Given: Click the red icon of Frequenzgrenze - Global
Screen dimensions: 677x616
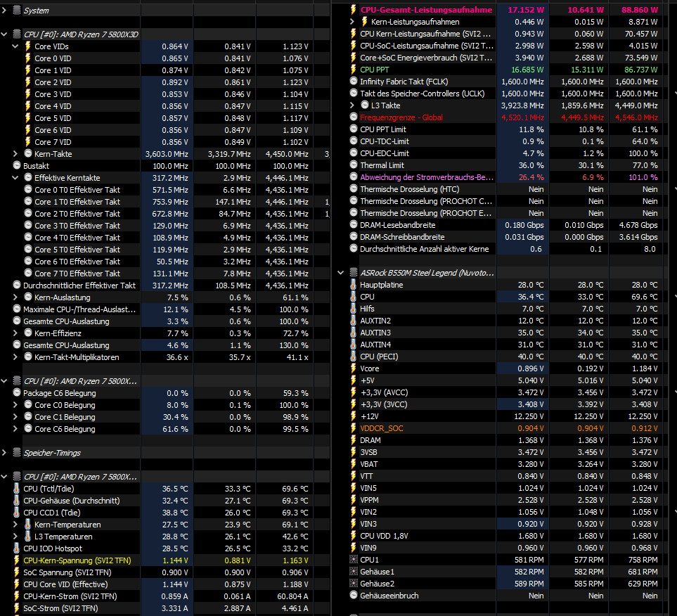Looking at the screenshot, I should click(353, 117).
